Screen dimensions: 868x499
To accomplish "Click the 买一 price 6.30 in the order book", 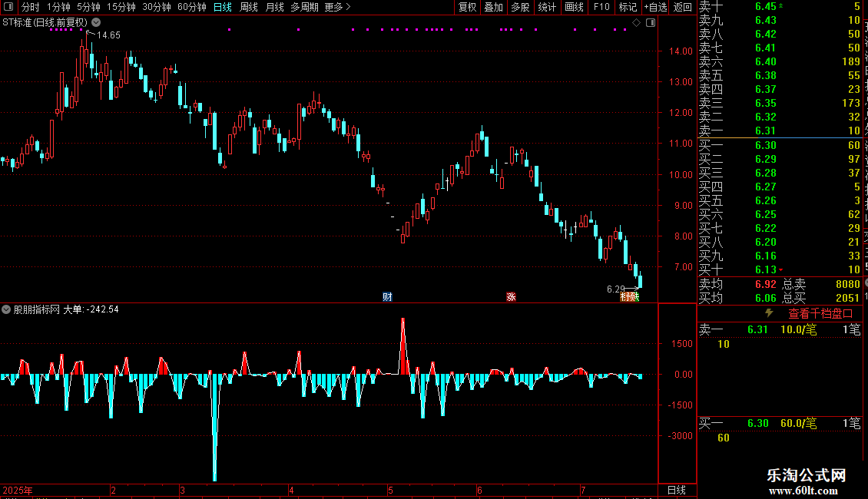I will (x=766, y=145).
